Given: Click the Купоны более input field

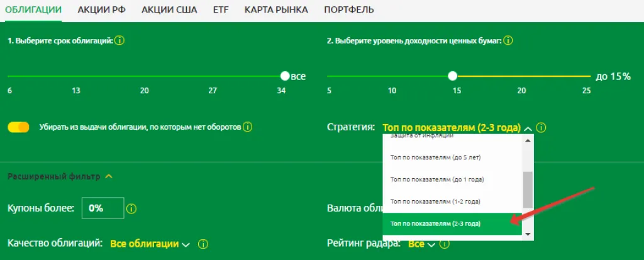Looking at the screenshot, I should tap(102, 208).
